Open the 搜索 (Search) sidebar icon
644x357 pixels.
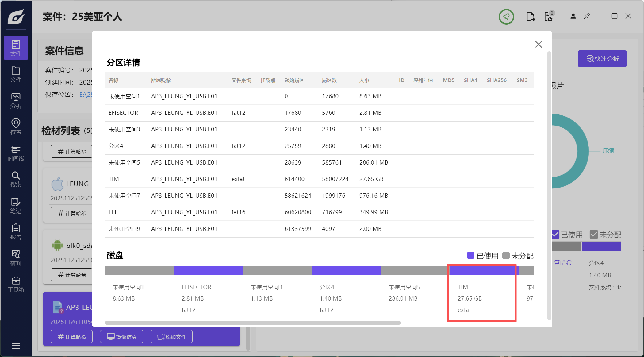coord(16,179)
